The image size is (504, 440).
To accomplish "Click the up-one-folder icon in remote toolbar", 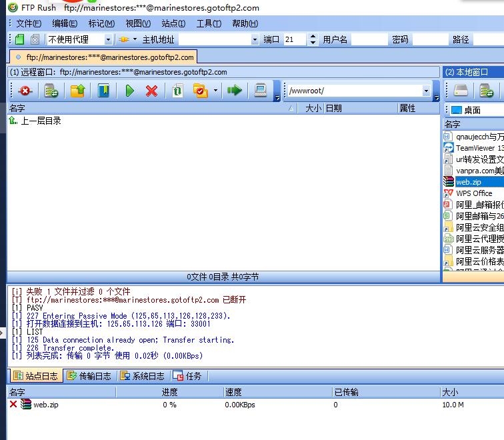I will click(x=77, y=91).
